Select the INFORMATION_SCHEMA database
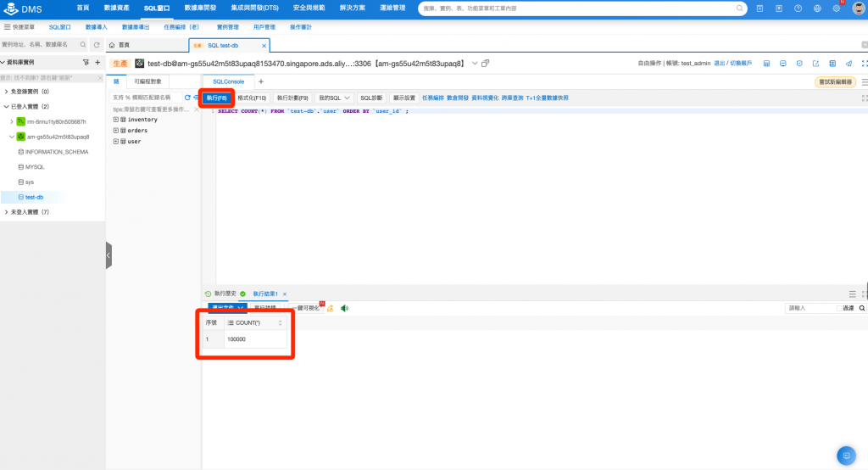Image resolution: width=868 pixels, height=470 pixels. point(57,152)
